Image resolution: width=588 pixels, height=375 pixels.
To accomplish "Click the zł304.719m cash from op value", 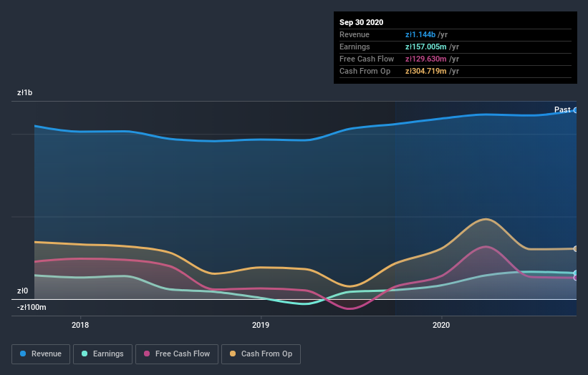I will (425, 71).
